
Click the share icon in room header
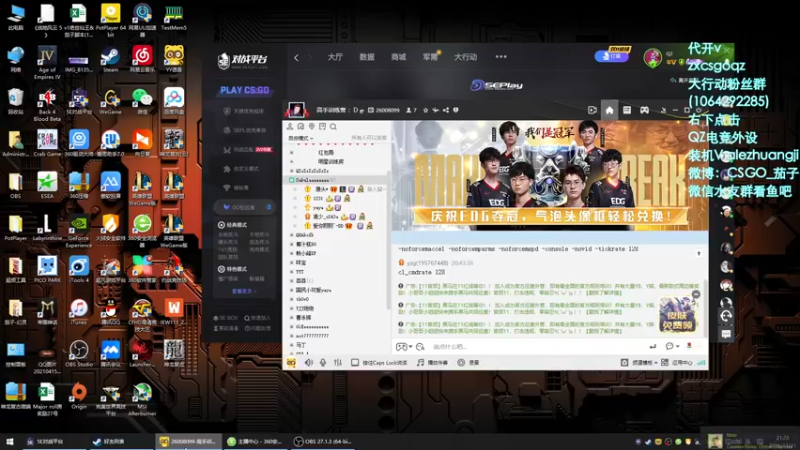446,110
